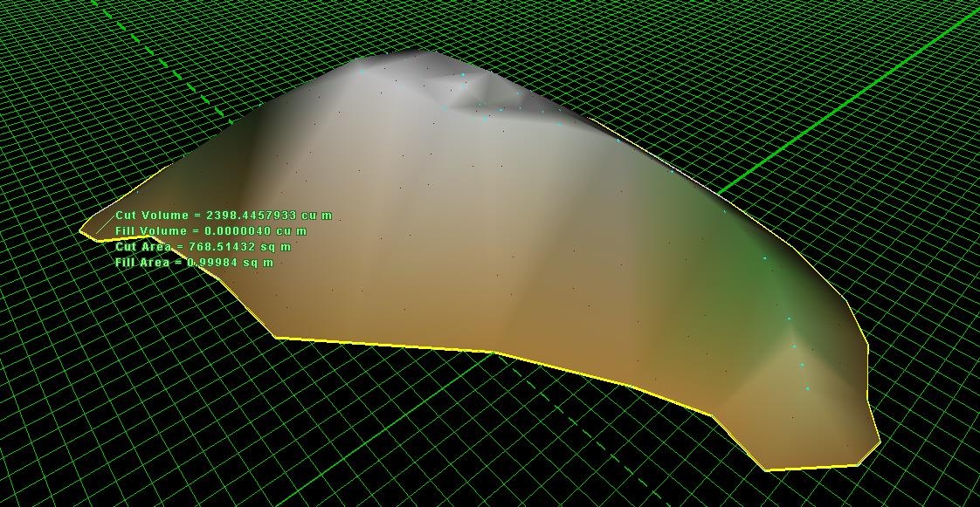Click the yellow boundary vertex where axis lines meet

493,353
